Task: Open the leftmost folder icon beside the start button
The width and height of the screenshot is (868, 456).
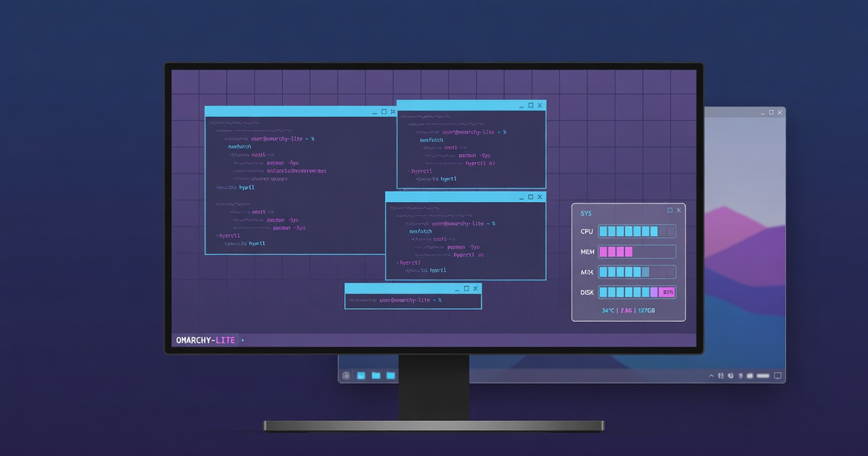Action: [x=360, y=376]
